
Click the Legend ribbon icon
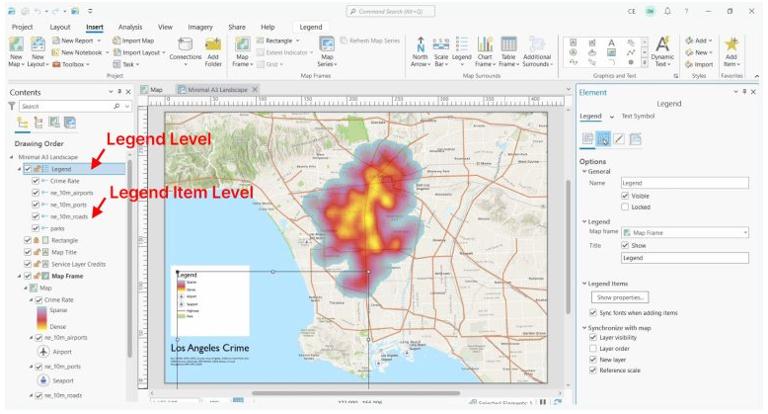[x=461, y=45]
